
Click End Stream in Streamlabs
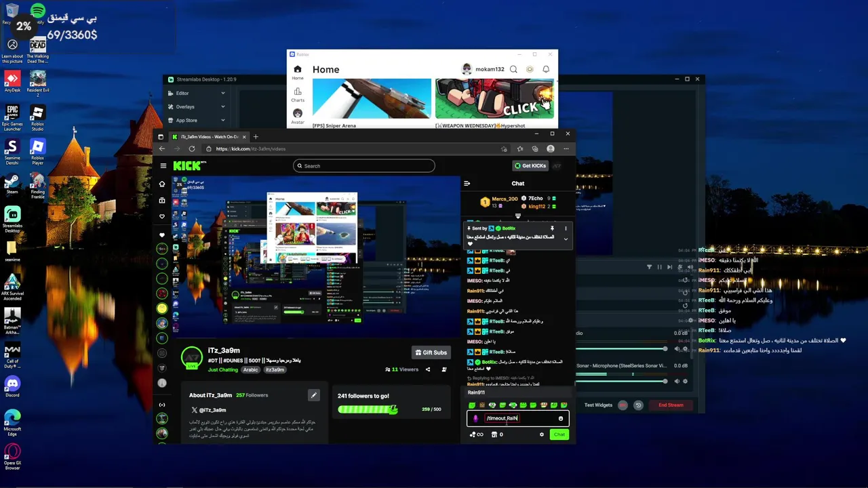(x=671, y=405)
